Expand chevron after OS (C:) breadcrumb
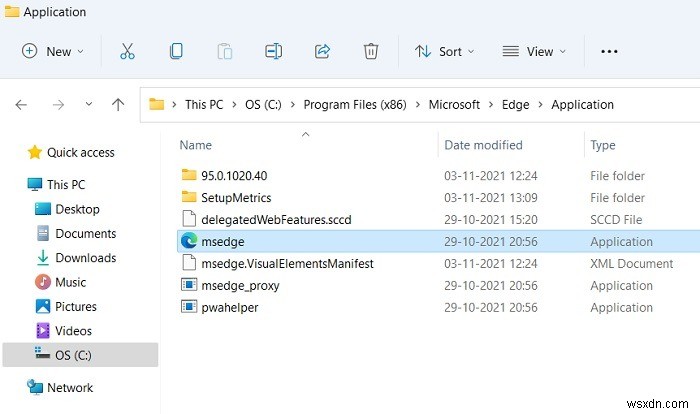The image size is (700, 414). coord(292,105)
